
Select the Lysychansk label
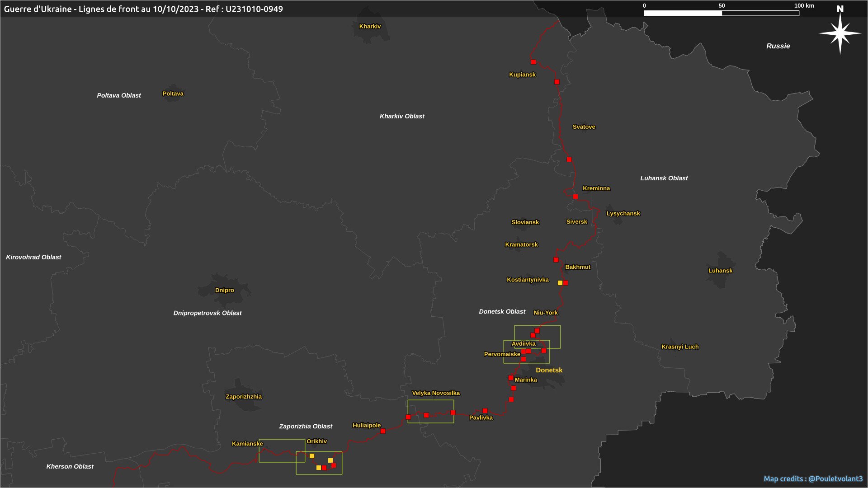[x=623, y=214]
